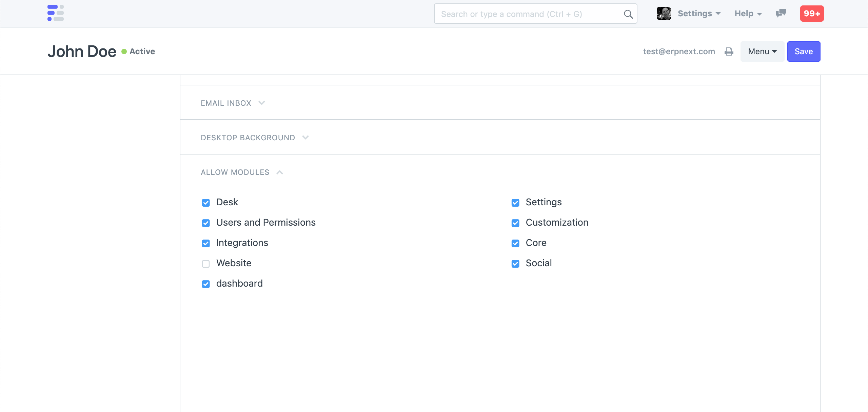The image size is (868, 412).
Task: Open the Menu dropdown
Action: 762,51
